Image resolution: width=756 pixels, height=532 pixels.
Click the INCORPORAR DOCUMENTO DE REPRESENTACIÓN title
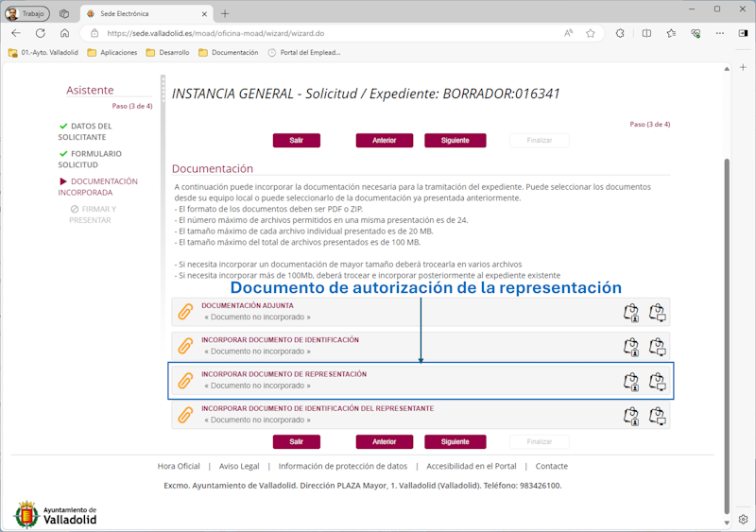coord(284,374)
